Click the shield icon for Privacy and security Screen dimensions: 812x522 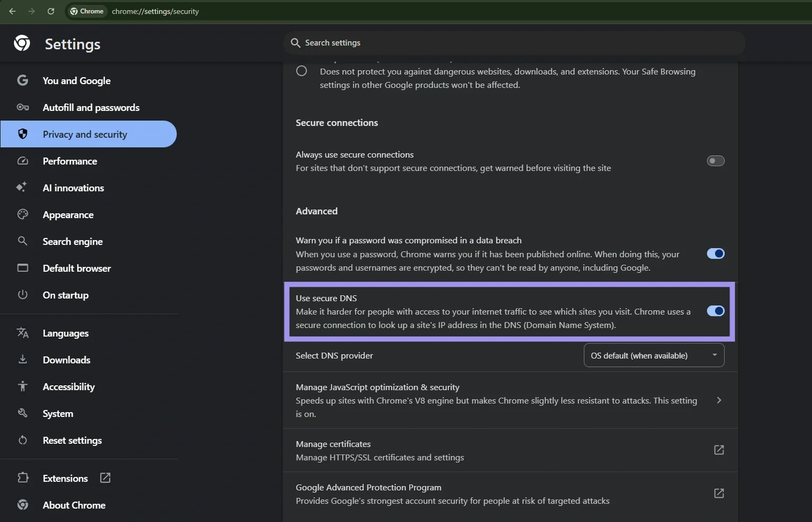[22, 134]
